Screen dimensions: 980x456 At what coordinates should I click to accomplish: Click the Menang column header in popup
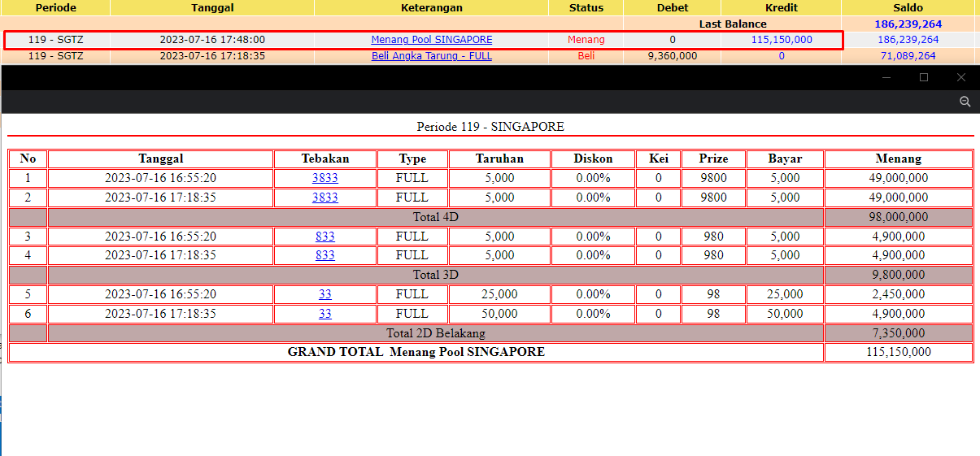tap(899, 159)
